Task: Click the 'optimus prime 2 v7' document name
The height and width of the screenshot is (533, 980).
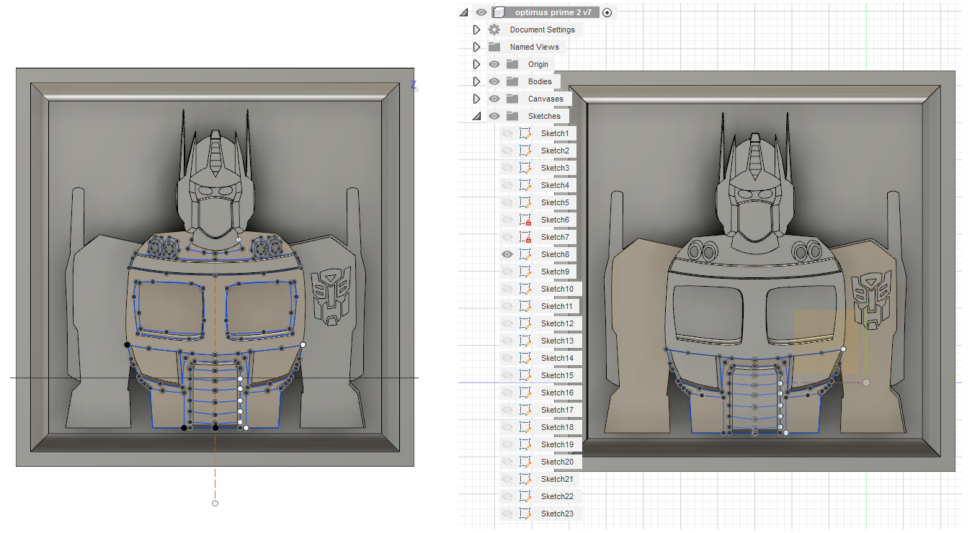Action: [x=553, y=12]
